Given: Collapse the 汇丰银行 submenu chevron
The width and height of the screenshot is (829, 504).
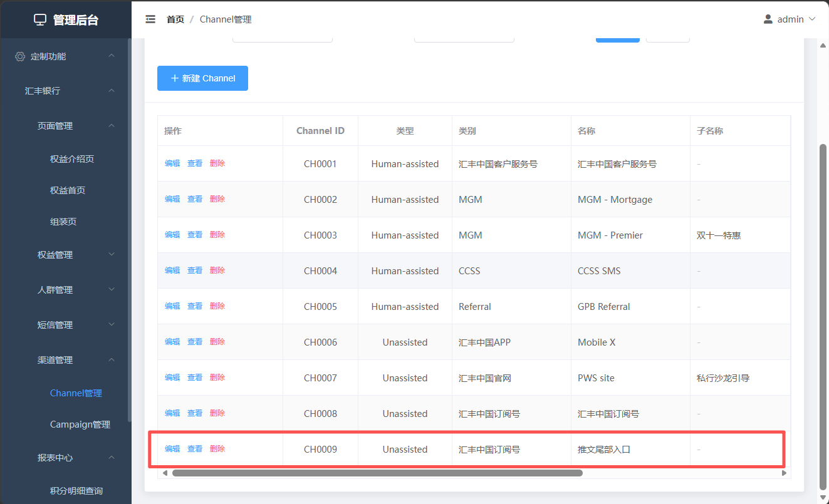Looking at the screenshot, I should click(112, 91).
